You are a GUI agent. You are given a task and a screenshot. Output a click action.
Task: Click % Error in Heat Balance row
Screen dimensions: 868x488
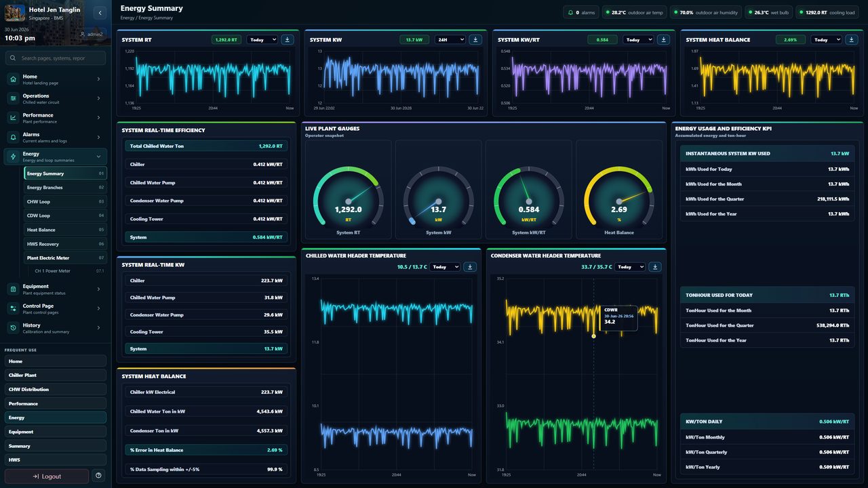[206, 450]
